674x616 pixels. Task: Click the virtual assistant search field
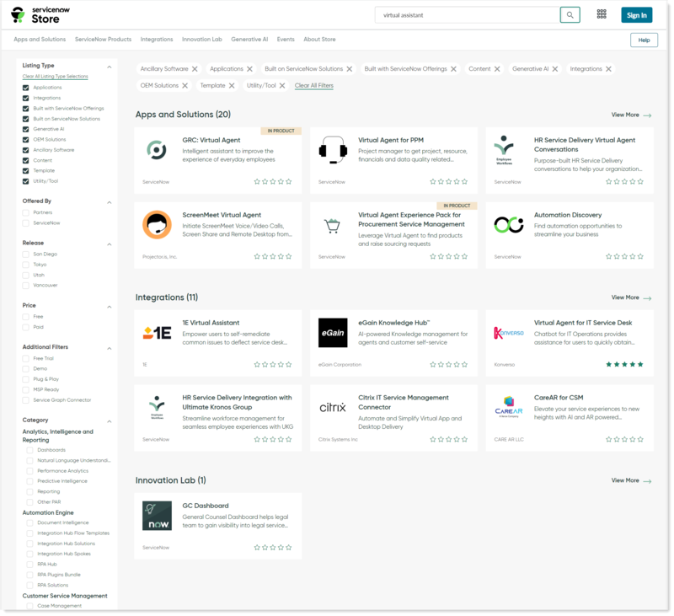pos(468,15)
